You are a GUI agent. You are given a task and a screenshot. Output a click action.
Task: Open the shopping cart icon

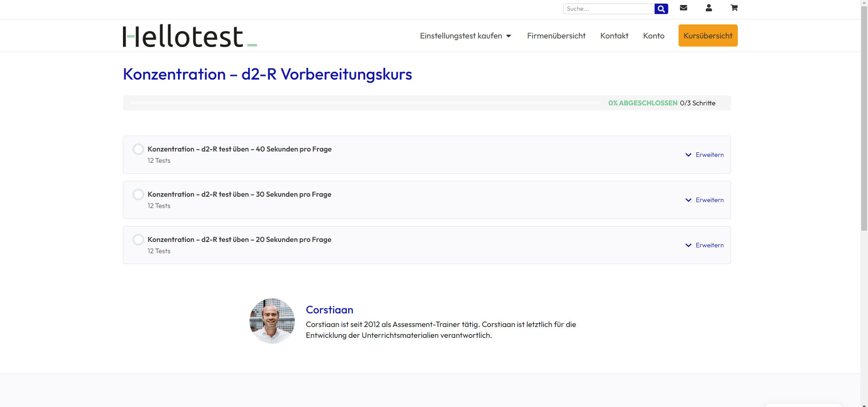click(734, 8)
